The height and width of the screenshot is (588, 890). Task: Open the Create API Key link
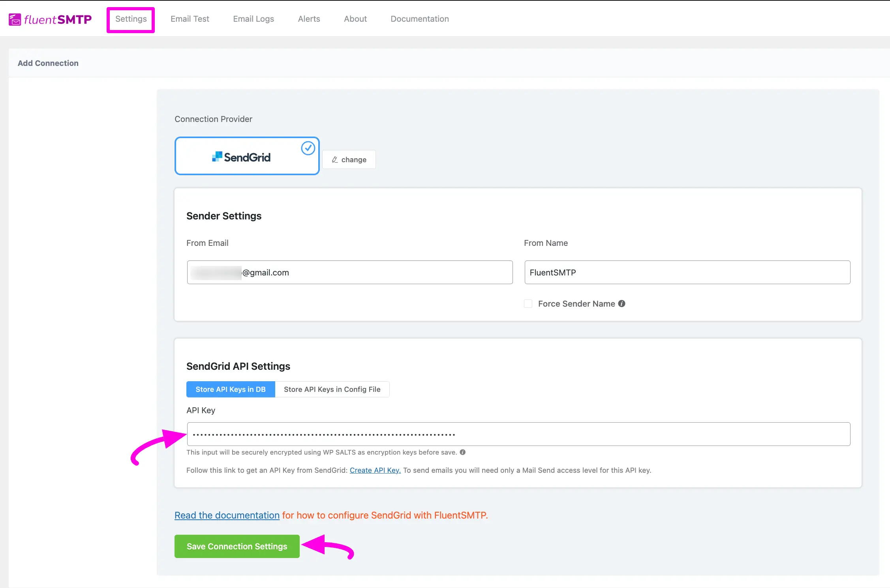click(375, 470)
